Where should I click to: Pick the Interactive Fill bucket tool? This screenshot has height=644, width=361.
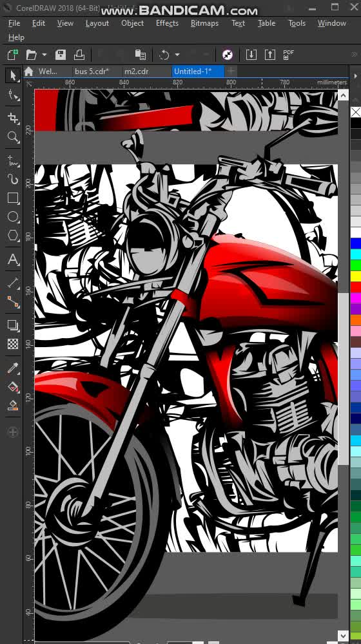tap(13, 387)
